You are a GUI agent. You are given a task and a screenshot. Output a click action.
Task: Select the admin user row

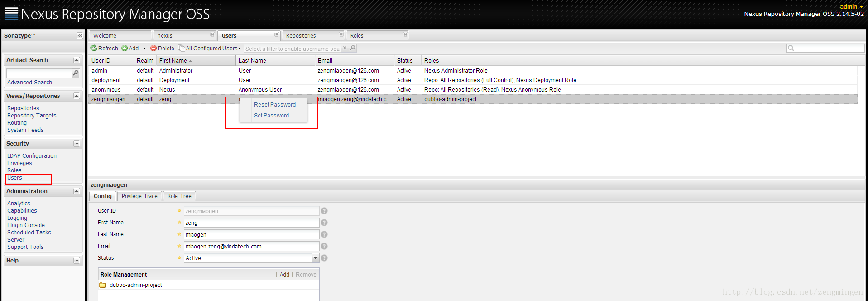click(472, 71)
